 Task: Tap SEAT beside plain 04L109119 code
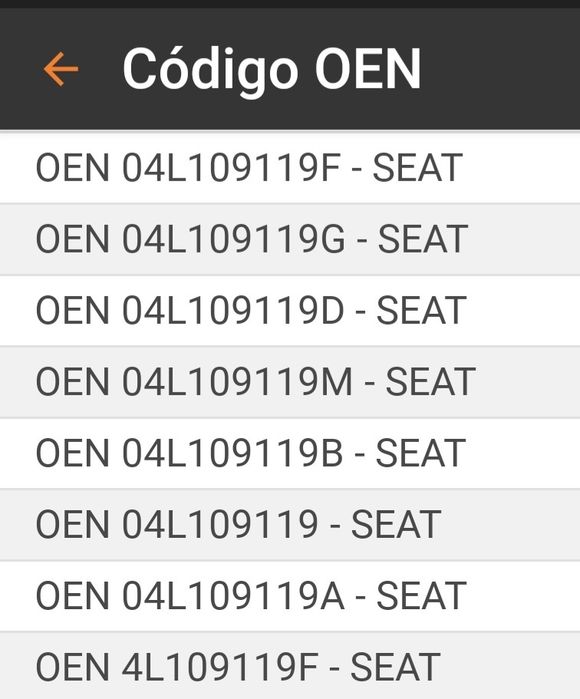point(396,525)
